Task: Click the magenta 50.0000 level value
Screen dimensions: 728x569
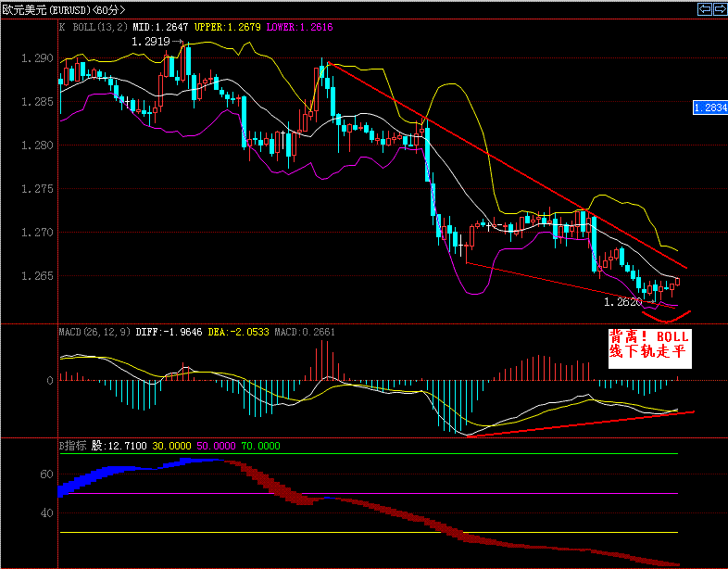Action: tap(216, 446)
